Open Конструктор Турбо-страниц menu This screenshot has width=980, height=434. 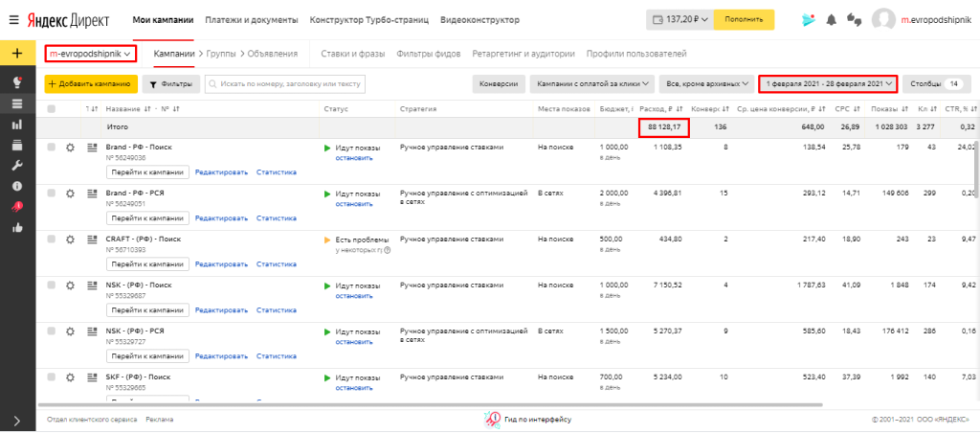point(369,20)
